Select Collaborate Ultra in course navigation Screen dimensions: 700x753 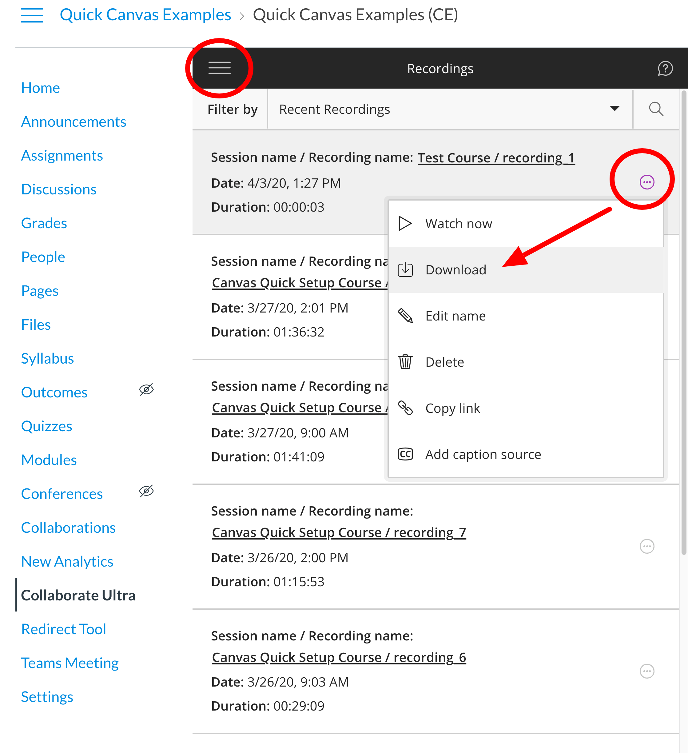pos(78,595)
